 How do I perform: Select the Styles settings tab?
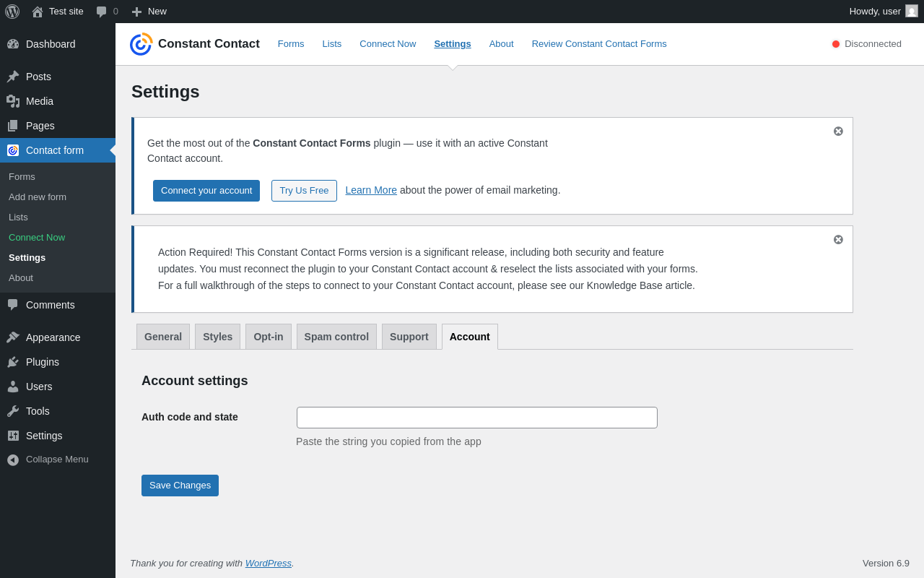[217, 337]
